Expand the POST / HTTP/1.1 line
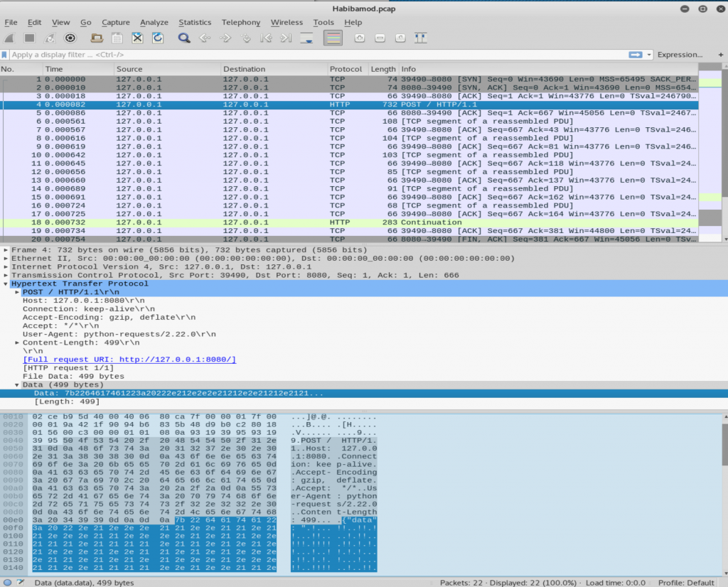Viewport: 728px width, 587px height. click(x=17, y=292)
